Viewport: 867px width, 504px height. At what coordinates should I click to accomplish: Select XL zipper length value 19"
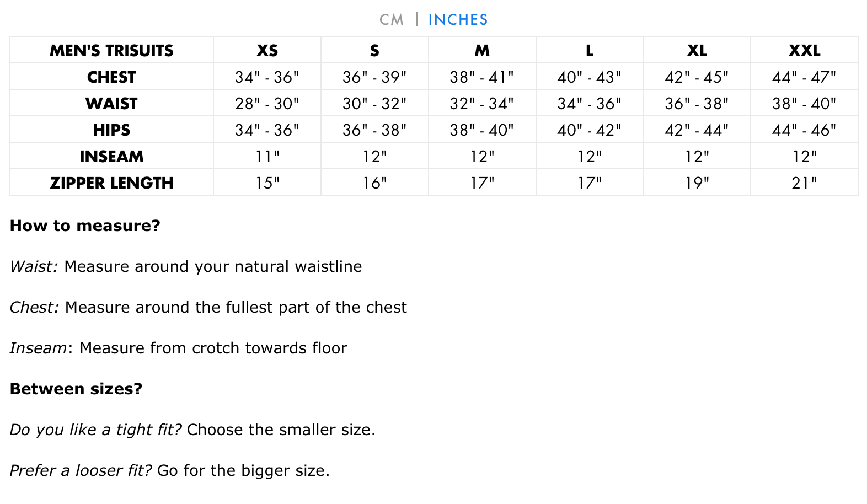697,183
